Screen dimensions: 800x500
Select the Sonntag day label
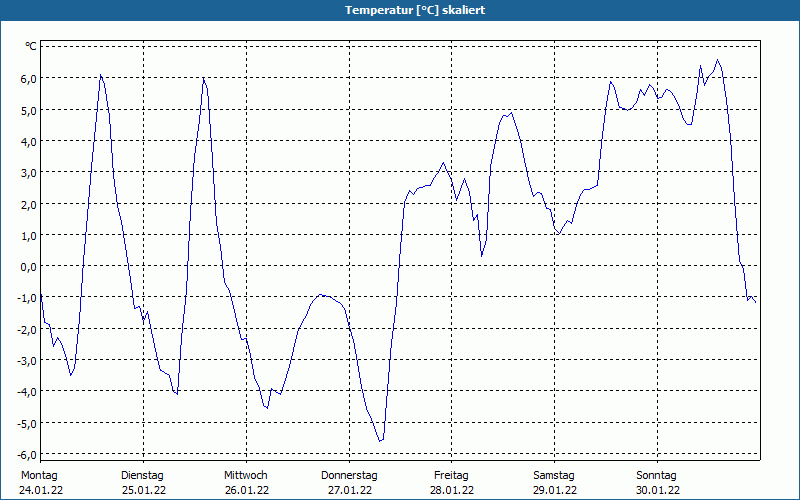click(656, 476)
